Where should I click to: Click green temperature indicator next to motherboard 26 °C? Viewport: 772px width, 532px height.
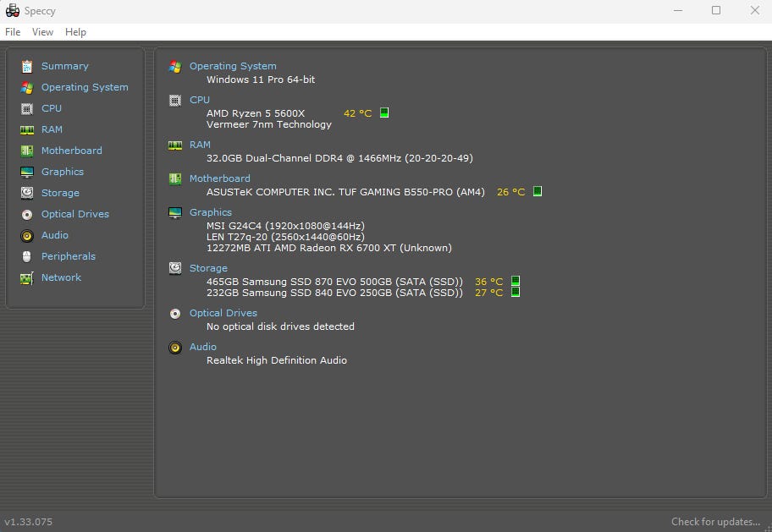click(x=538, y=191)
